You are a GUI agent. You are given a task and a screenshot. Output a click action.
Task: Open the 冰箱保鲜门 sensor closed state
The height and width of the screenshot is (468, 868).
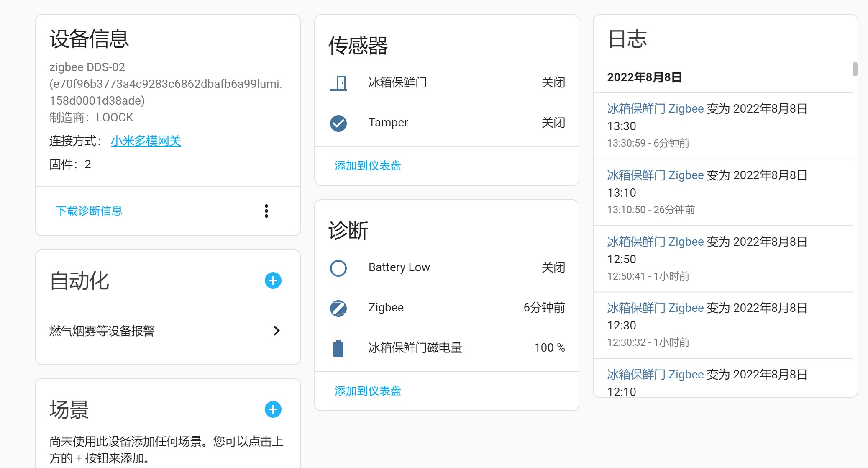tap(553, 82)
